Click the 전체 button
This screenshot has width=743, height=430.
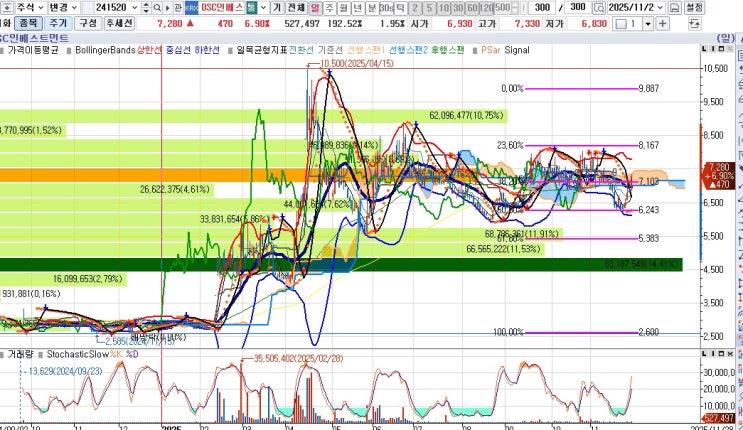297,8
